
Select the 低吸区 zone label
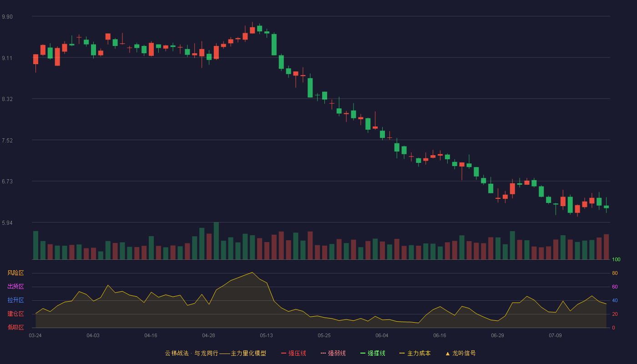(x=15, y=327)
